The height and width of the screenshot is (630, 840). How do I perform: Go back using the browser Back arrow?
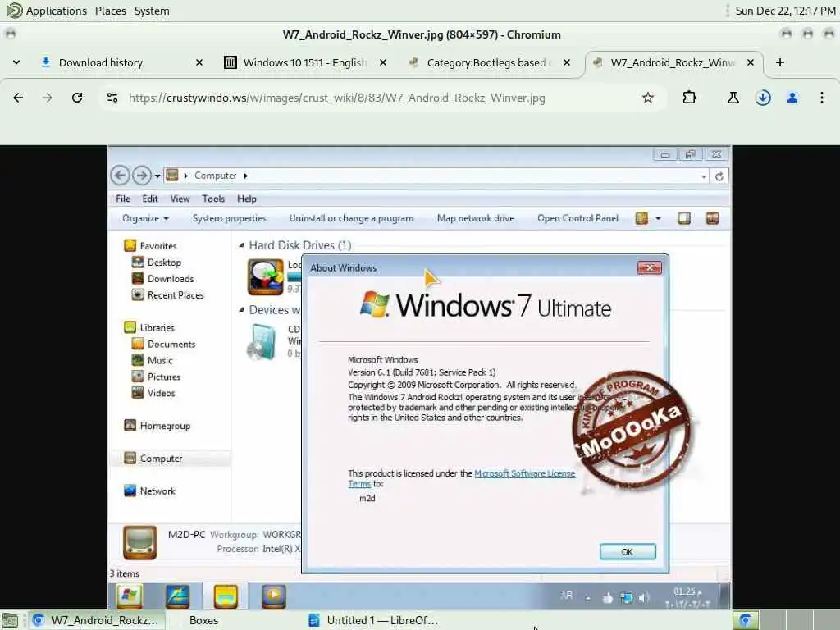point(18,98)
